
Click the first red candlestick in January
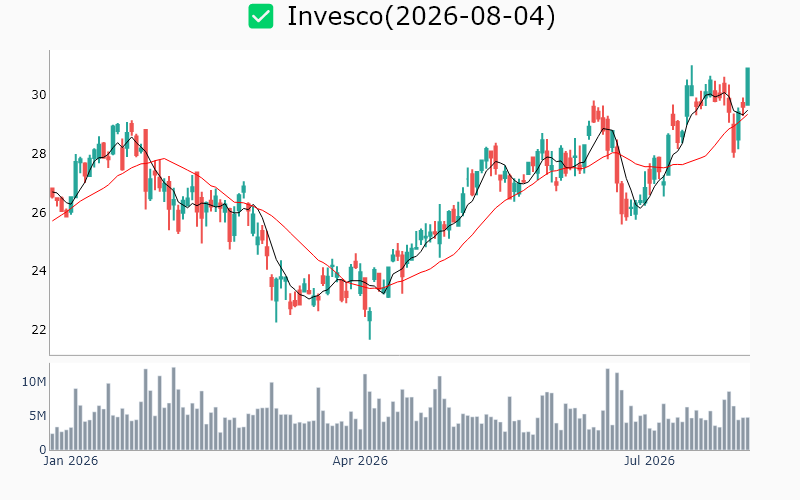[x=52, y=192]
